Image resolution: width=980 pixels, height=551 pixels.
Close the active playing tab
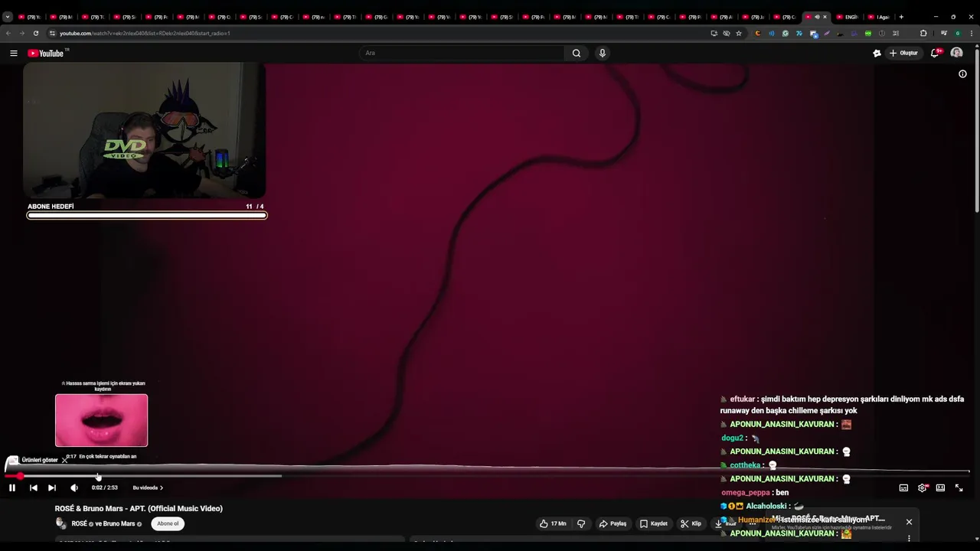click(x=825, y=17)
